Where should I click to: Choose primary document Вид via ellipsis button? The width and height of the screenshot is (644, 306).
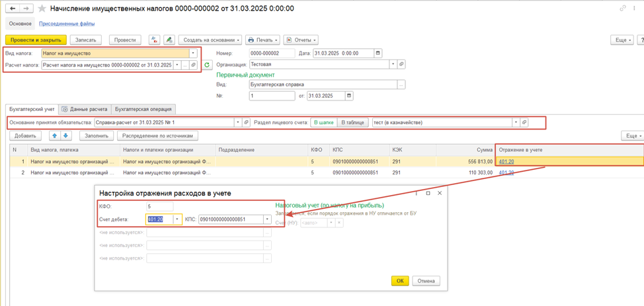click(x=402, y=84)
